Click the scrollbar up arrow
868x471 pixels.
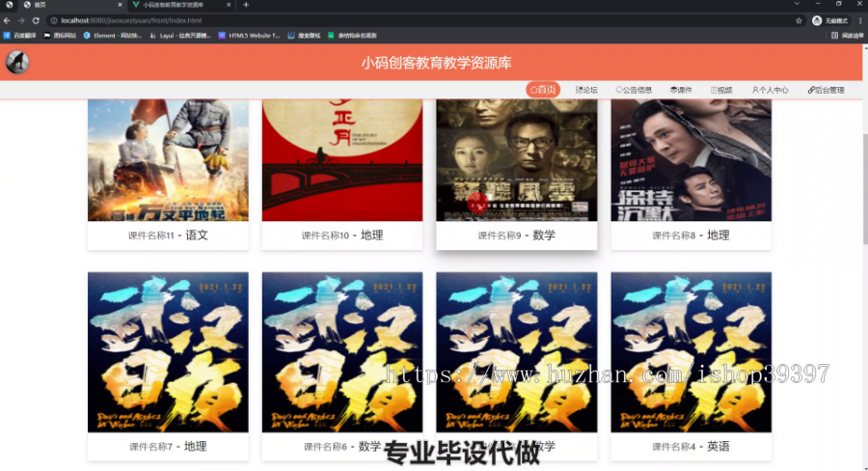point(865,47)
